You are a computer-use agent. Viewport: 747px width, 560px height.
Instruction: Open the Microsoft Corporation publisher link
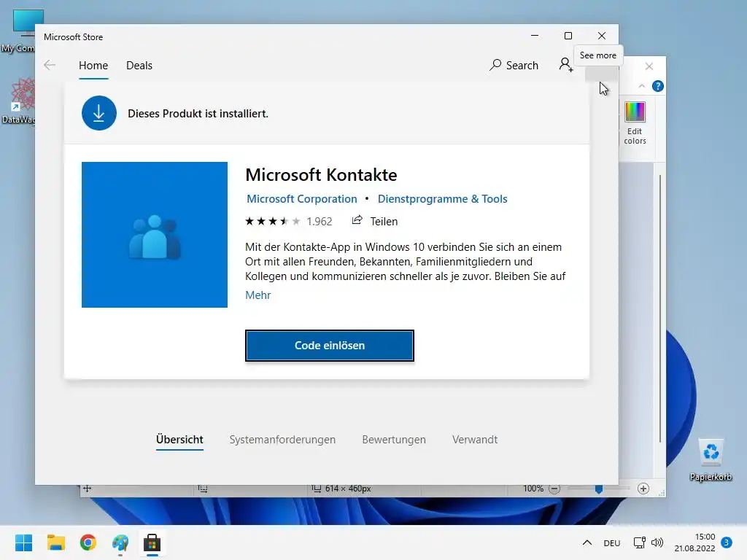coord(301,199)
